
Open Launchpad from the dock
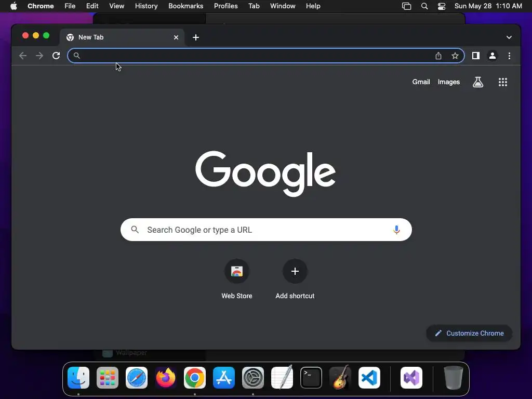pyautogui.click(x=108, y=378)
